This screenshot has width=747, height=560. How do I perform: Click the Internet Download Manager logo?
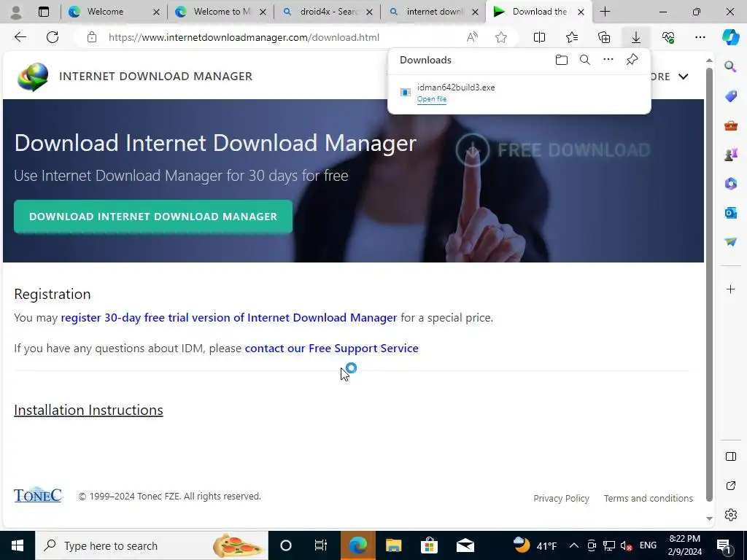click(32, 77)
